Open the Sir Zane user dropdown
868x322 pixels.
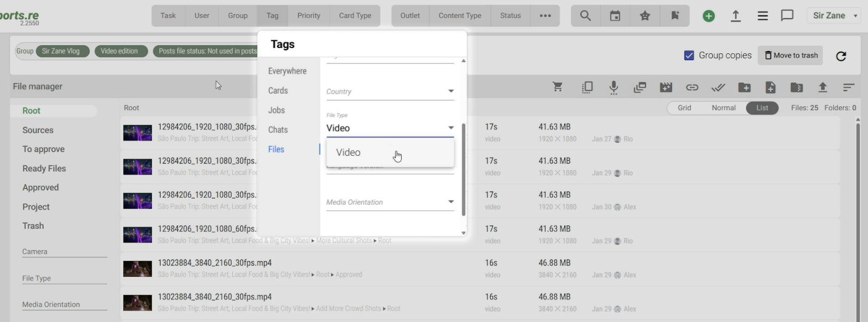[x=835, y=16]
